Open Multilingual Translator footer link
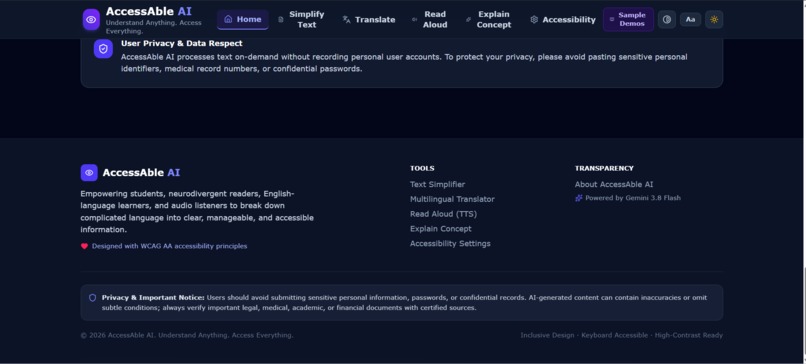 pyautogui.click(x=452, y=199)
